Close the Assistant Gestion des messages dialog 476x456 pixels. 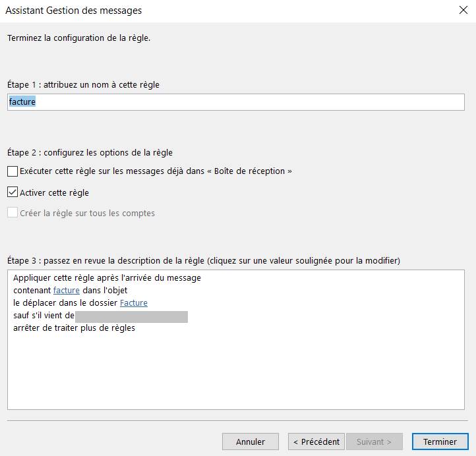pos(463,10)
